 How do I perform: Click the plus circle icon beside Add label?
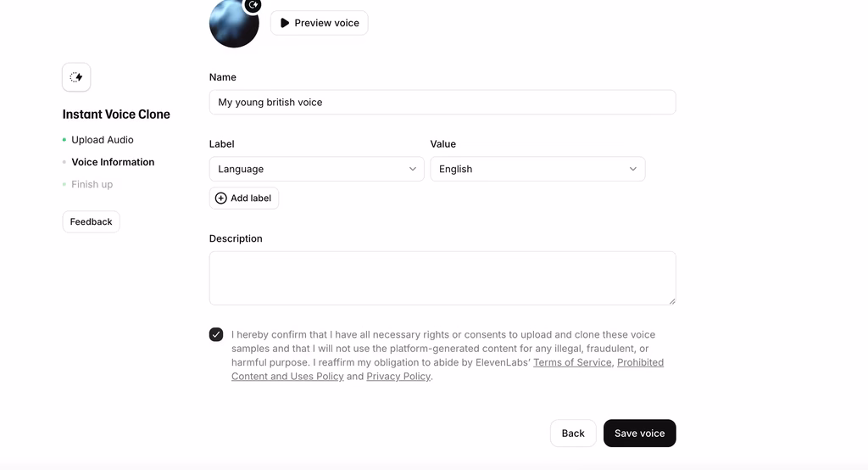[221, 198]
